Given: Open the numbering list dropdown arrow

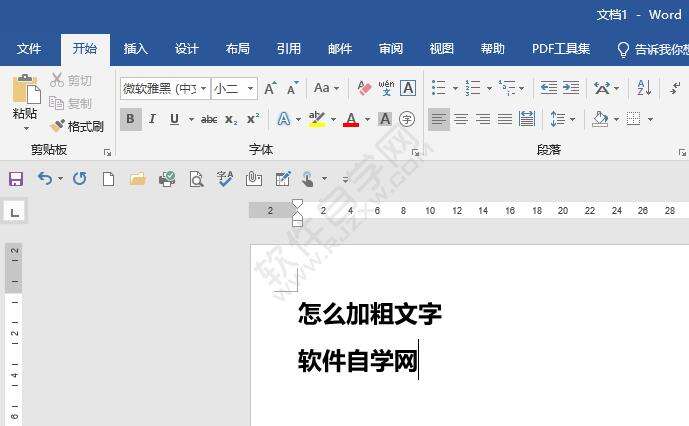Looking at the screenshot, I should 489,88.
